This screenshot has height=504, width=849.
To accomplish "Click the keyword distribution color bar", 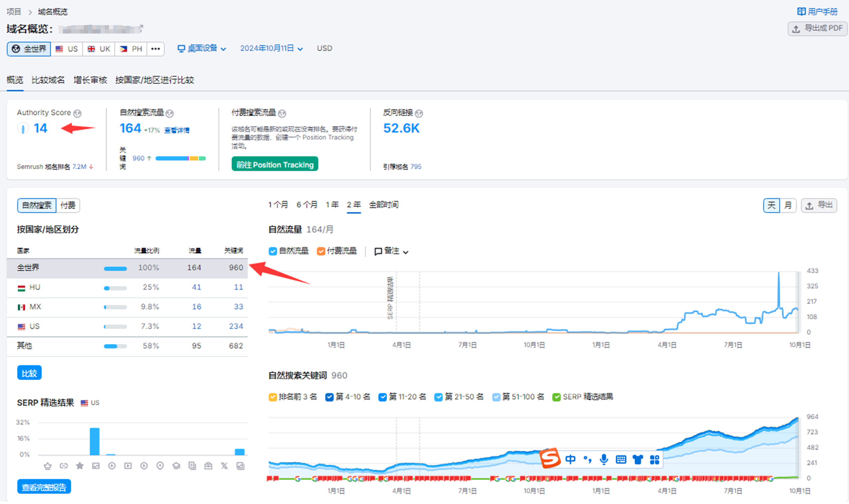I will (x=181, y=159).
